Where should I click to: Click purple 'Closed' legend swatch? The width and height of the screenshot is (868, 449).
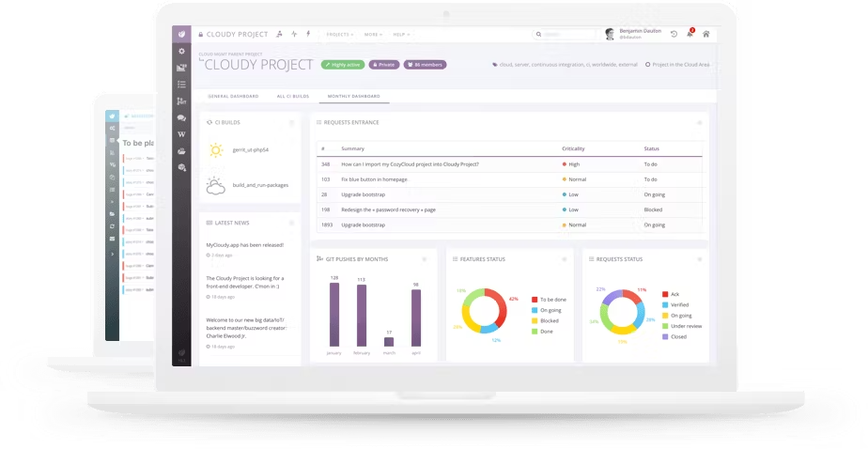click(x=665, y=336)
